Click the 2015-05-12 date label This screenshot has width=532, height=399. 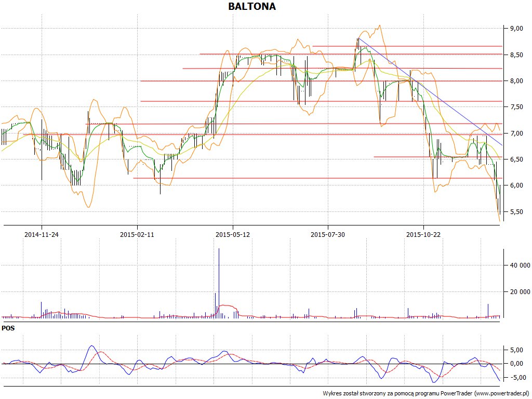pos(233,234)
